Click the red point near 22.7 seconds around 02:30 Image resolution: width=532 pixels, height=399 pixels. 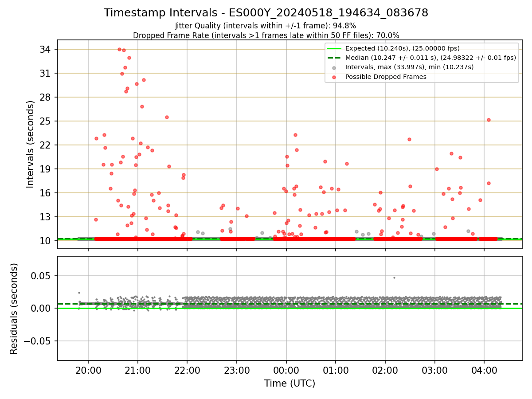409,139
